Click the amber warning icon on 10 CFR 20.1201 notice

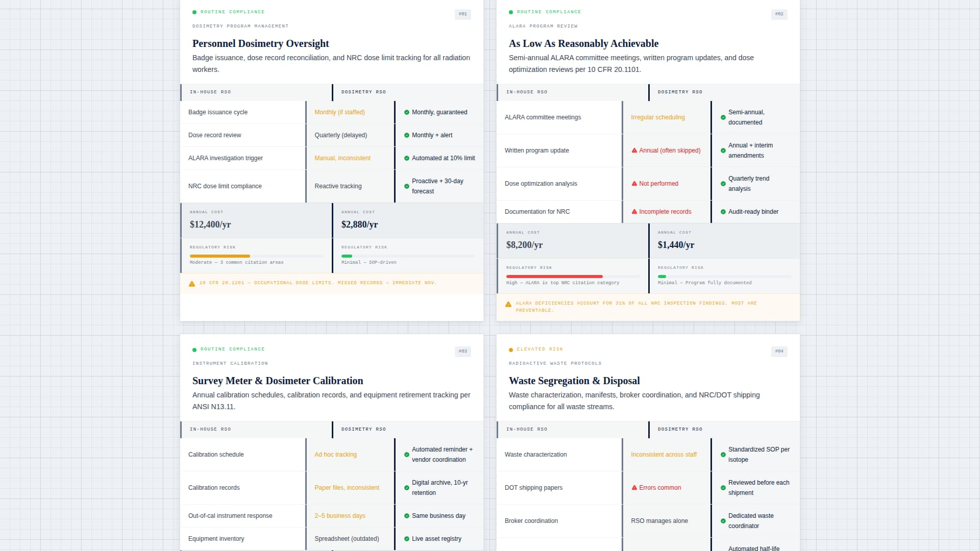point(192,284)
